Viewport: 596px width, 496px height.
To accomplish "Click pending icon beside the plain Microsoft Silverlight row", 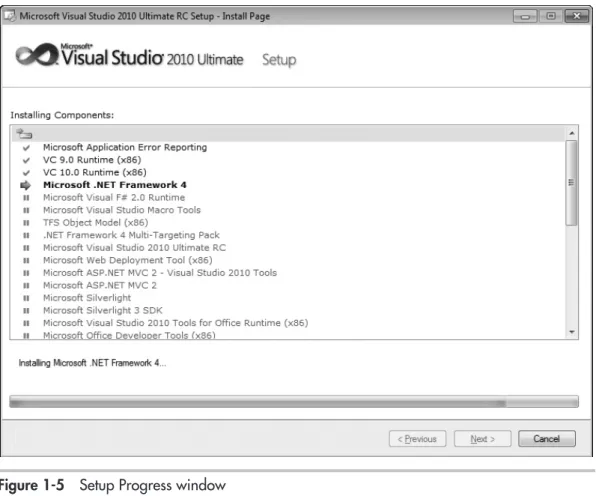I will (x=26, y=298).
